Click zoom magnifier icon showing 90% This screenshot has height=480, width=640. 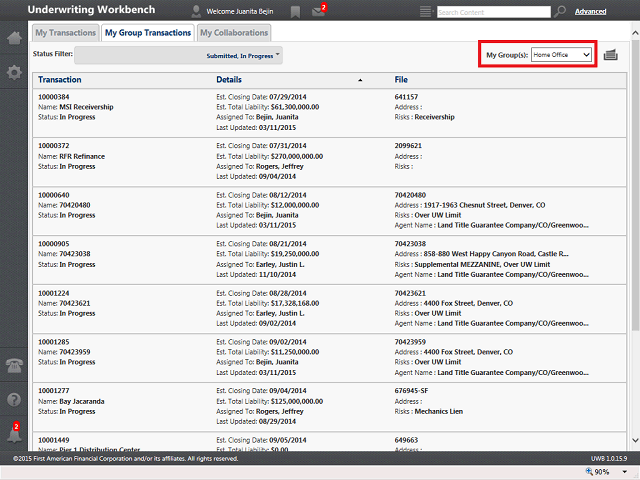(589, 471)
